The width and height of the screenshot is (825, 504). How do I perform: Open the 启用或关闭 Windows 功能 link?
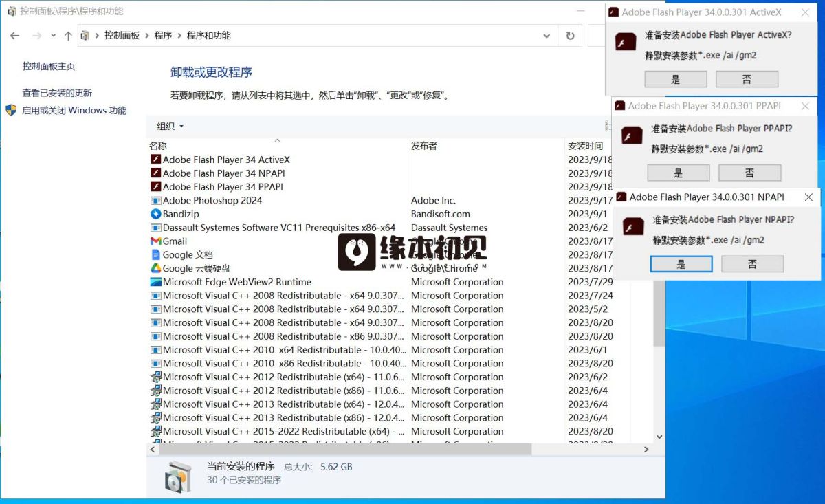tap(74, 110)
